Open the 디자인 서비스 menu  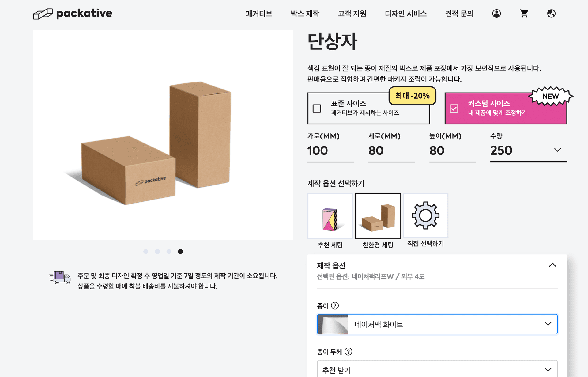405,13
